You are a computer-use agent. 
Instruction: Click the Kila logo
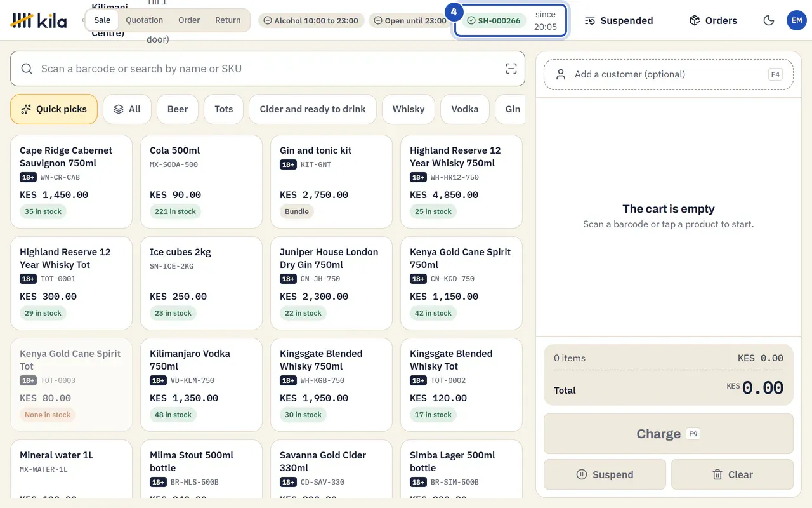(x=39, y=20)
